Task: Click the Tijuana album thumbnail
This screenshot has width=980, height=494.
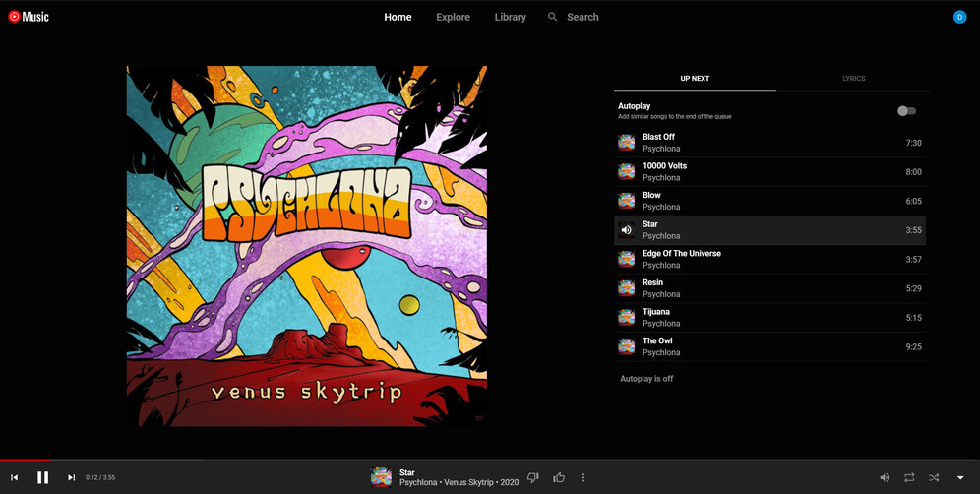Action: click(x=626, y=318)
